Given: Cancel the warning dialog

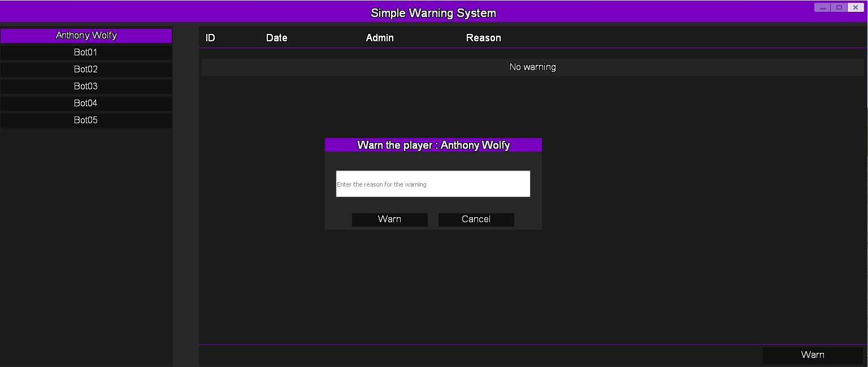Looking at the screenshot, I should point(476,219).
